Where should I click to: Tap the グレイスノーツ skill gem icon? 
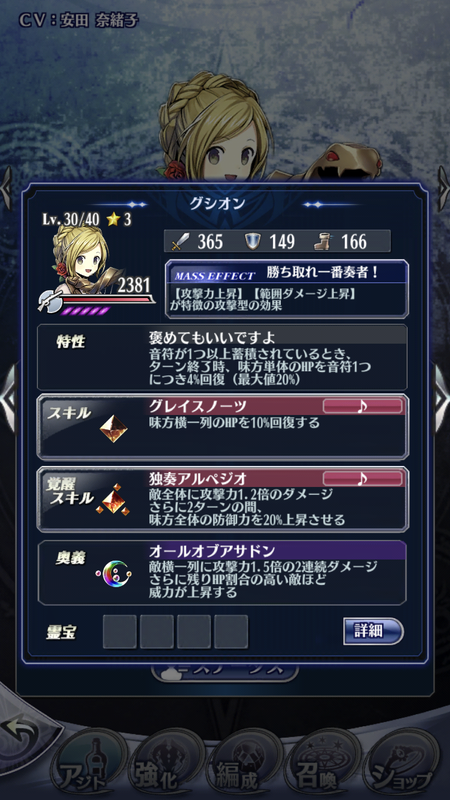[113, 429]
